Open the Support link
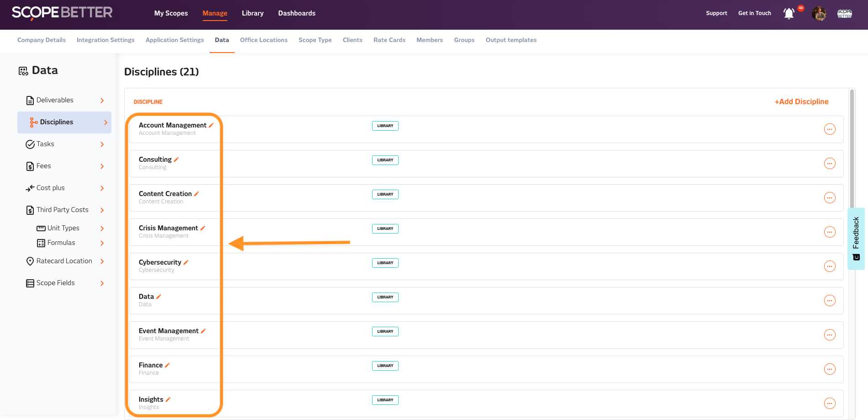This screenshot has width=868, height=420. [716, 13]
